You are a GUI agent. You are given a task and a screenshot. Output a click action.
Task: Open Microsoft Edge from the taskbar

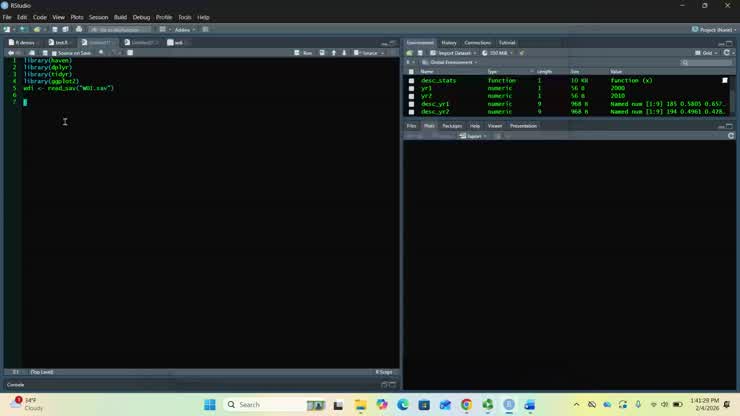[x=403, y=405]
